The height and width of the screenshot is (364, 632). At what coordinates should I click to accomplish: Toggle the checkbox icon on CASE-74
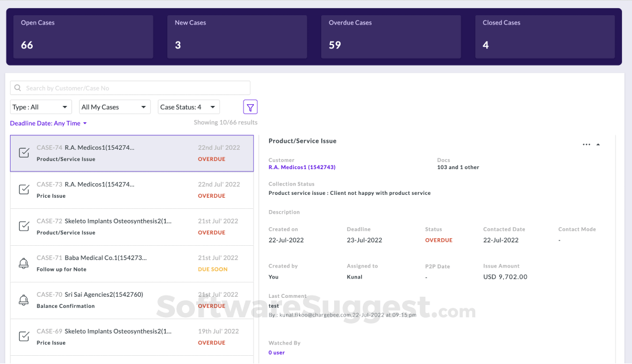tap(23, 153)
